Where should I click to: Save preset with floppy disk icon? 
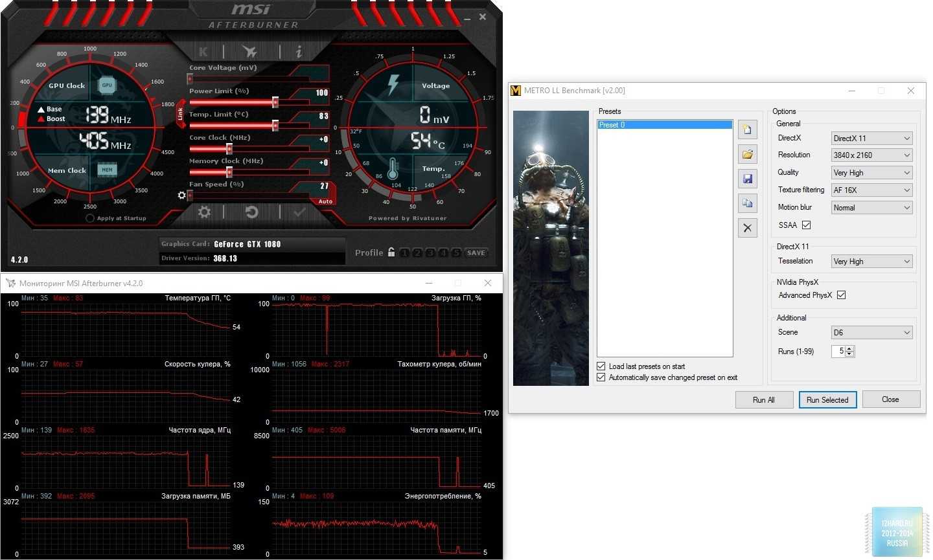(747, 179)
